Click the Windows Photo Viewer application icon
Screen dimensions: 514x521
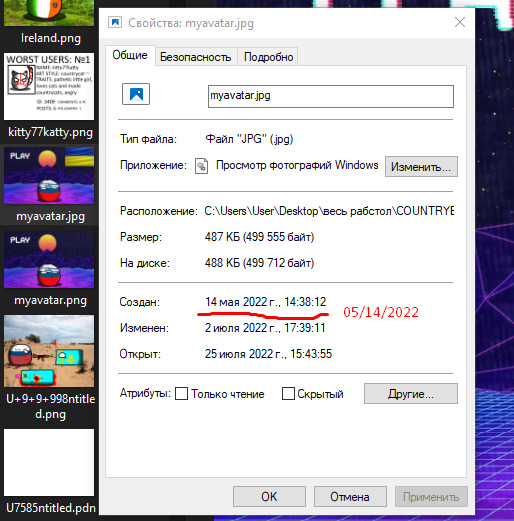pyautogui.click(x=202, y=166)
